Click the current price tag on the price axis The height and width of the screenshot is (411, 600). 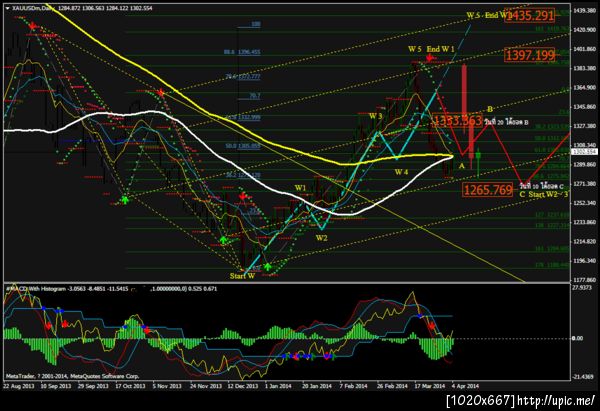(584, 152)
